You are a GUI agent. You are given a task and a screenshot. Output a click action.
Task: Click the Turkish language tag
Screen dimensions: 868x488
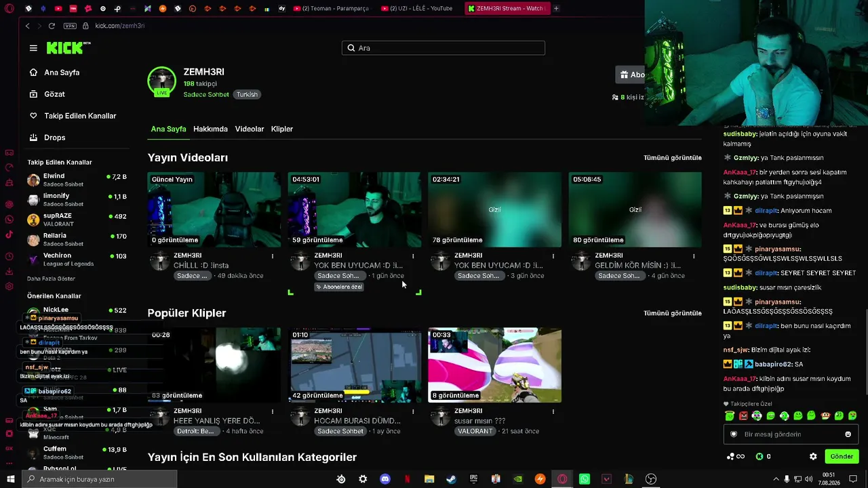click(247, 95)
